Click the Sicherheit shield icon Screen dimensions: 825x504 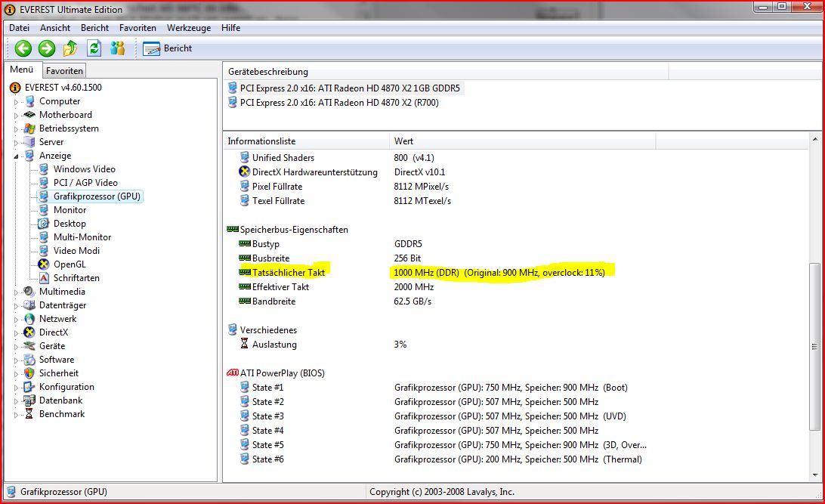tap(29, 373)
